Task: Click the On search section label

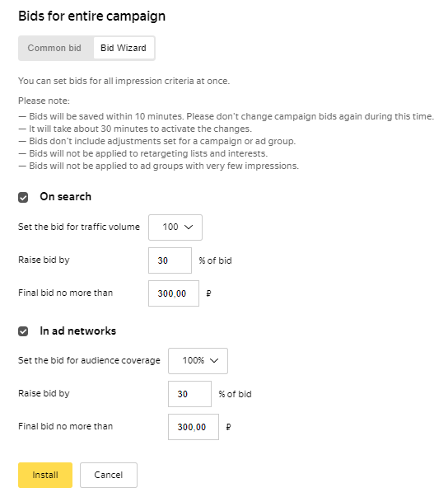Action: point(66,196)
